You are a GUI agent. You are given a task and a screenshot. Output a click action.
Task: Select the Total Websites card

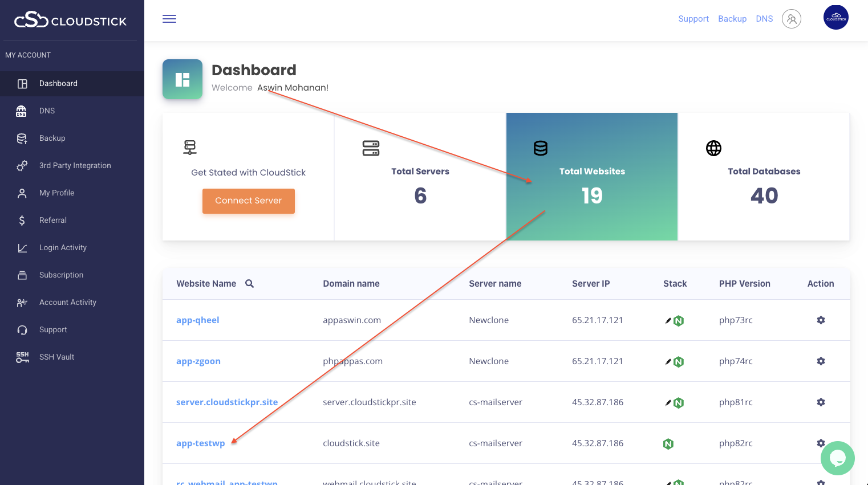click(x=591, y=177)
